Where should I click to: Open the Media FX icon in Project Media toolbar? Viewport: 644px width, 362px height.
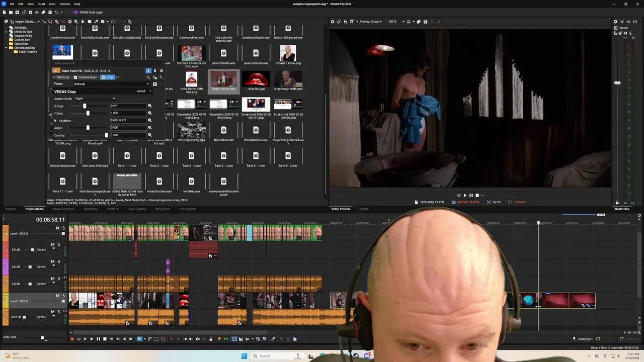coord(76,22)
